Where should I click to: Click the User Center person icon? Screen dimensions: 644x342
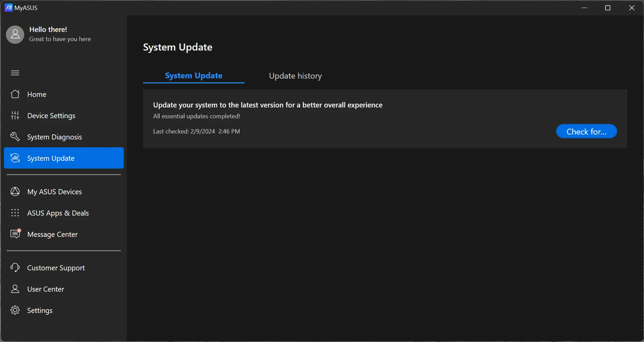tap(15, 289)
